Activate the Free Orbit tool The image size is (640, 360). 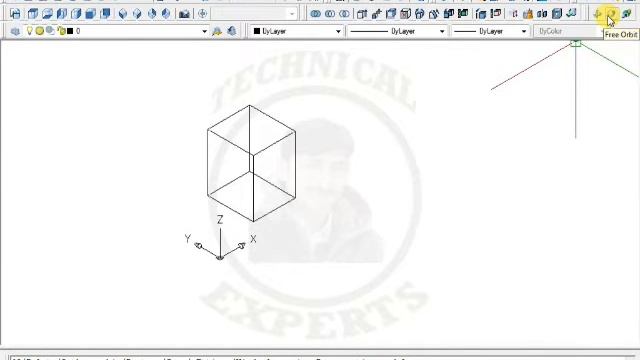coord(612,14)
